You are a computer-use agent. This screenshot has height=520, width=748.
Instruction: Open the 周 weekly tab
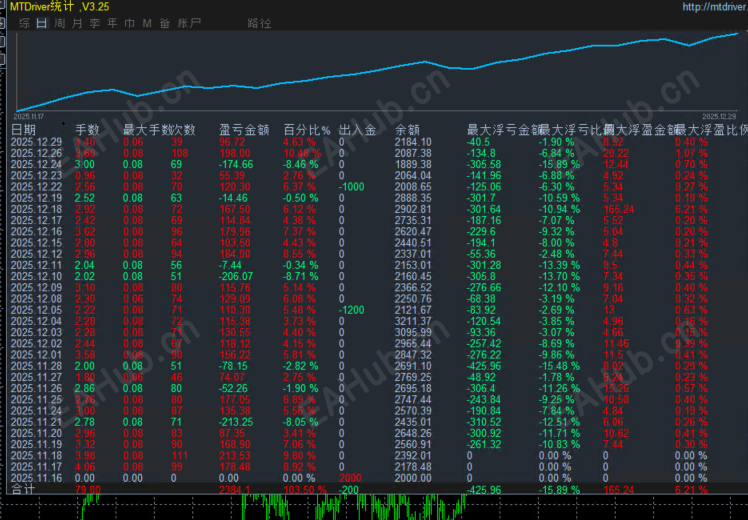pyautogui.click(x=60, y=23)
